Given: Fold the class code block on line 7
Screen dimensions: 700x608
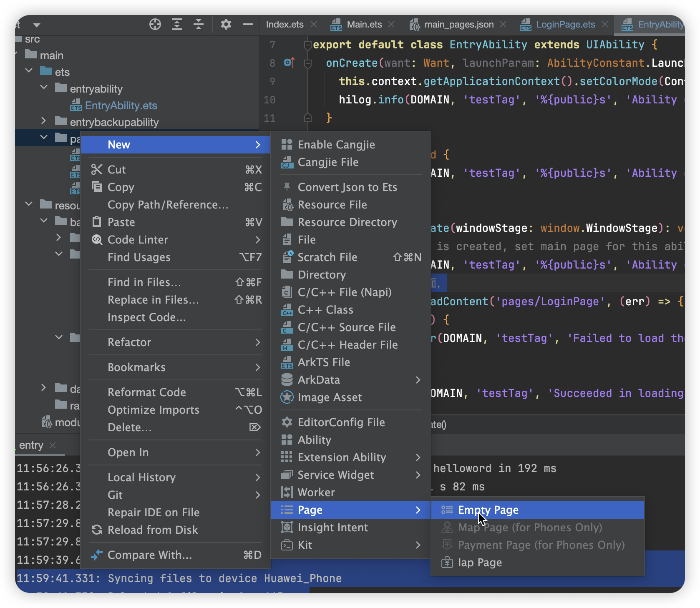Looking at the screenshot, I should 308,45.
